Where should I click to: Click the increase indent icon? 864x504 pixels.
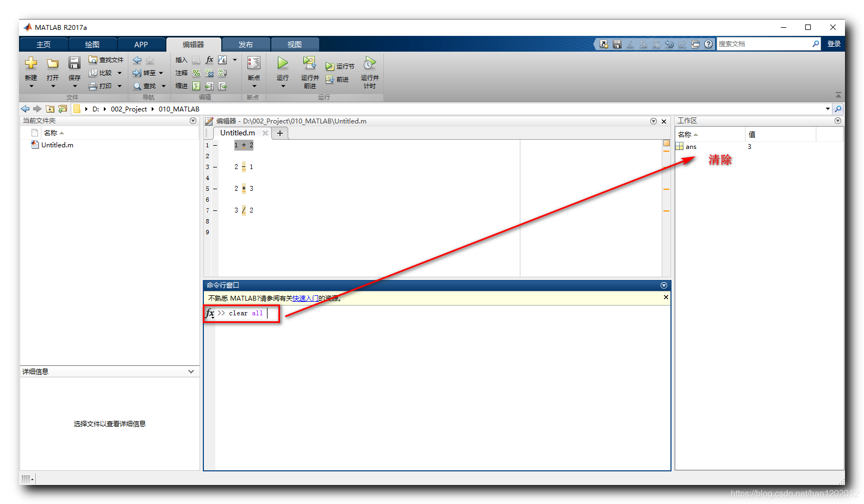click(209, 86)
